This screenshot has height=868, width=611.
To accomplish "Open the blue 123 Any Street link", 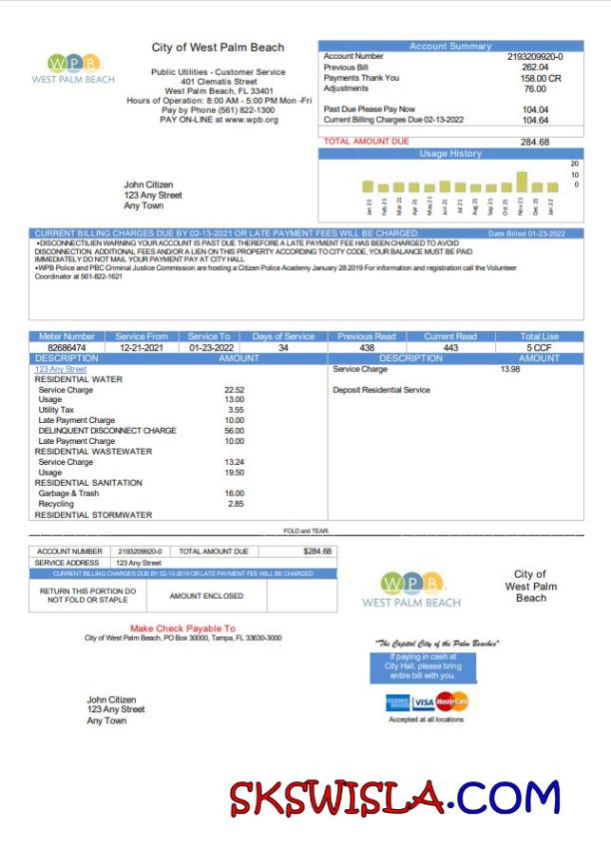I will tap(61, 369).
